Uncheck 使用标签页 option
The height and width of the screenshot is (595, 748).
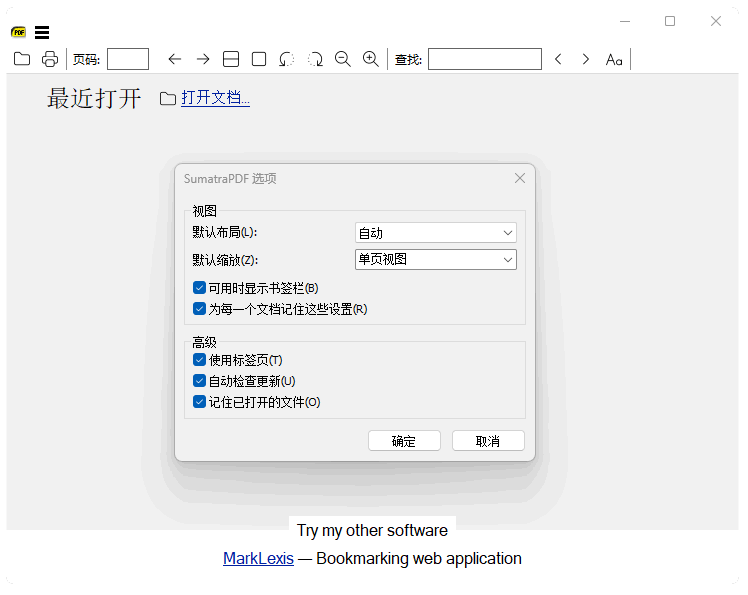coord(200,360)
